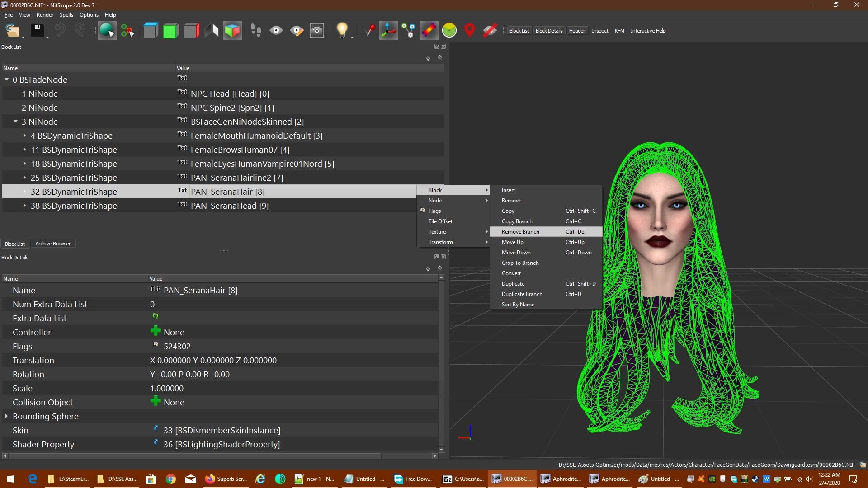Expand 11 BSDynamicTriShape node

(24, 150)
